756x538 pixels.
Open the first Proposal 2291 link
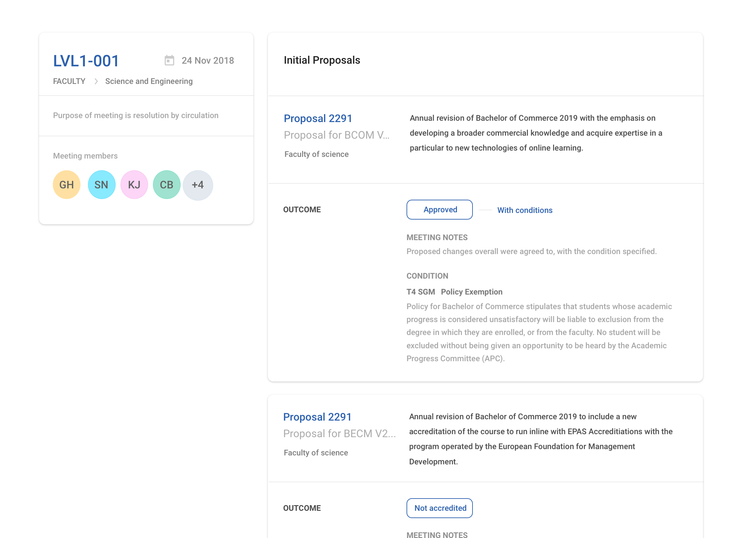pos(318,118)
